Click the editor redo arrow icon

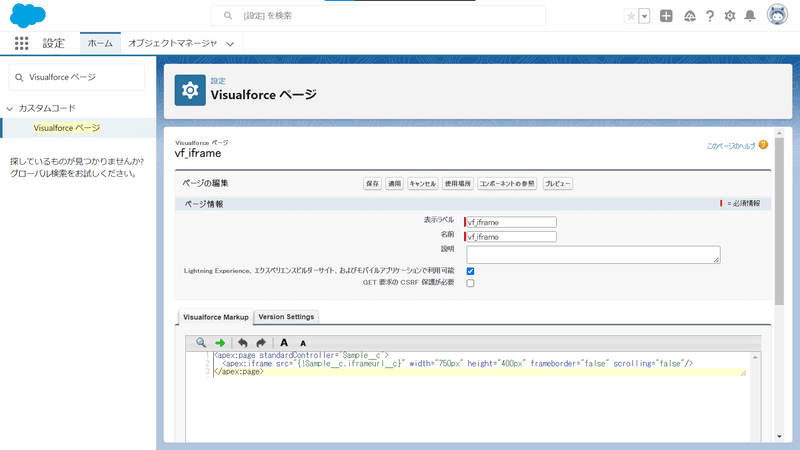pyautogui.click(x=261, y=343)
